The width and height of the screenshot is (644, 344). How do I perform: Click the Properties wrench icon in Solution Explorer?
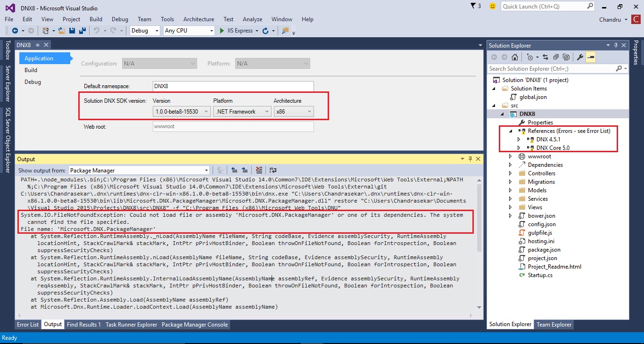point(580,57)
